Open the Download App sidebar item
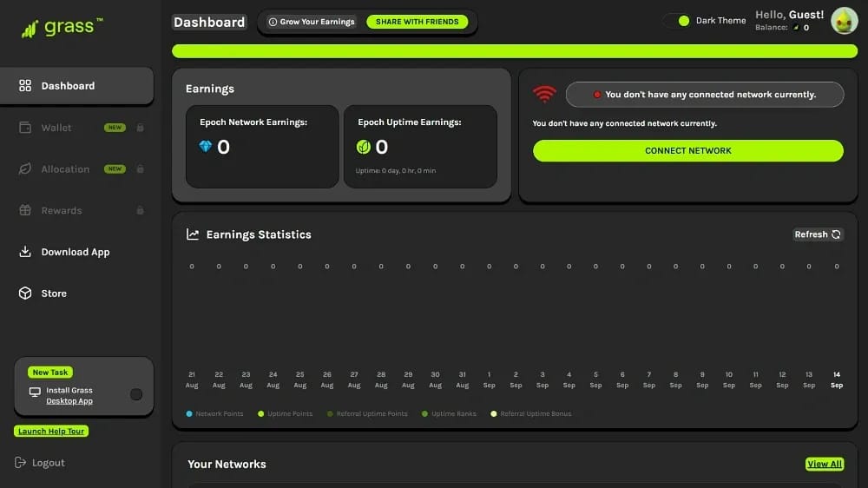This screenshot has height=488, width=868. tap(77, 252)
